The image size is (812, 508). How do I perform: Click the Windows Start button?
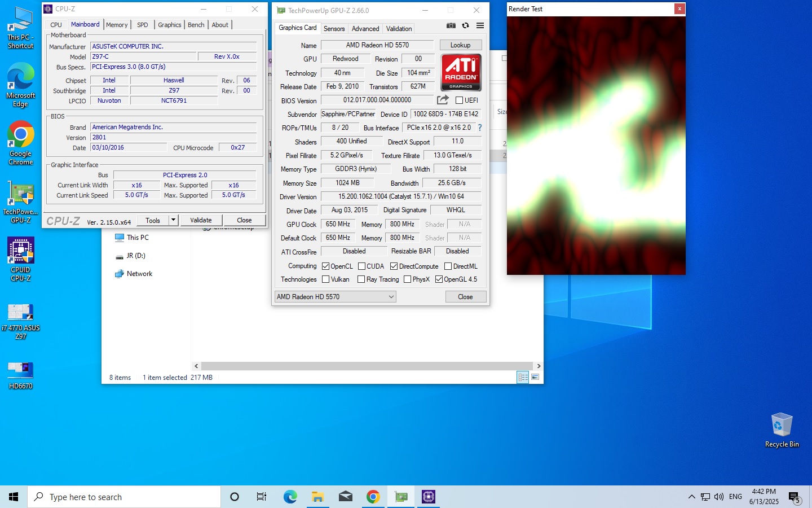click(14, 497)
